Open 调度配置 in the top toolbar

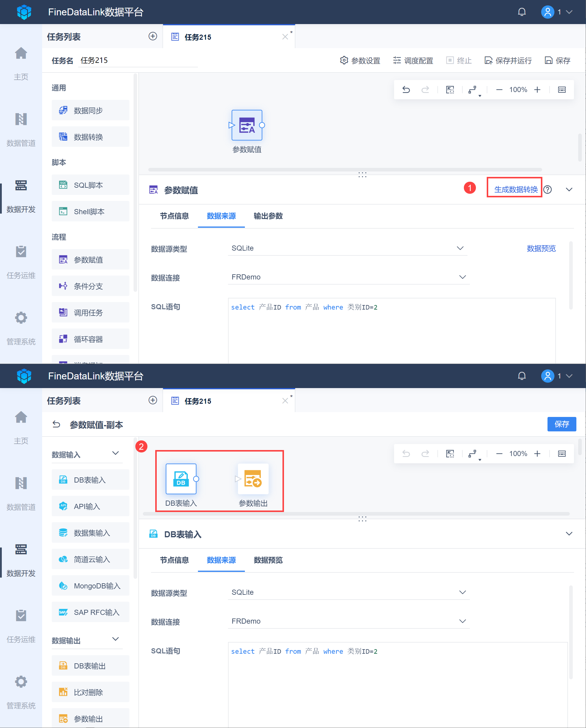[x=413, y=60]
